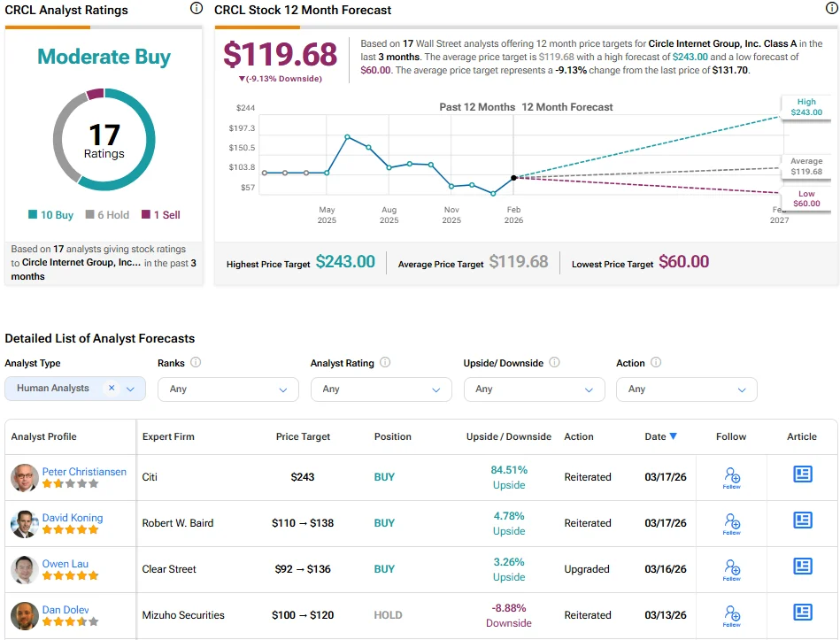Screen dimensions: 840x640
Task: Follow Owen Lau using the follow icon
Action: tap(732, 567)
